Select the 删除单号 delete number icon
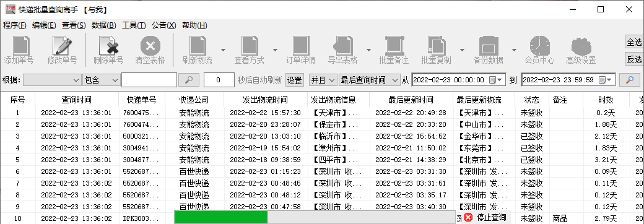This screenshot has width=644, height=224. pyautogui.click(x=108, y=45)
